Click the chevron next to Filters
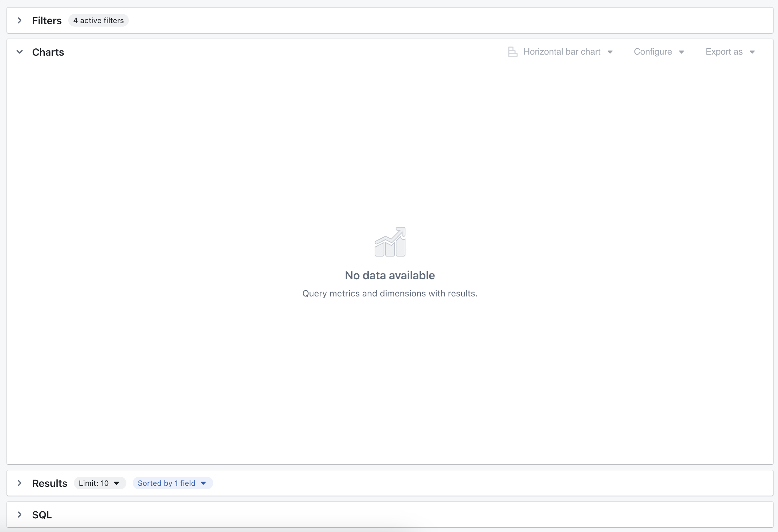 19,20
